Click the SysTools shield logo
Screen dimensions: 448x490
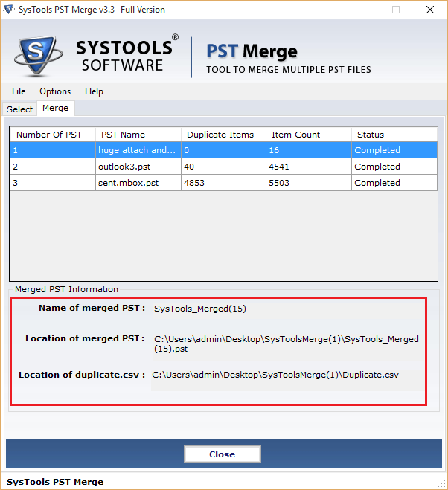38,56
